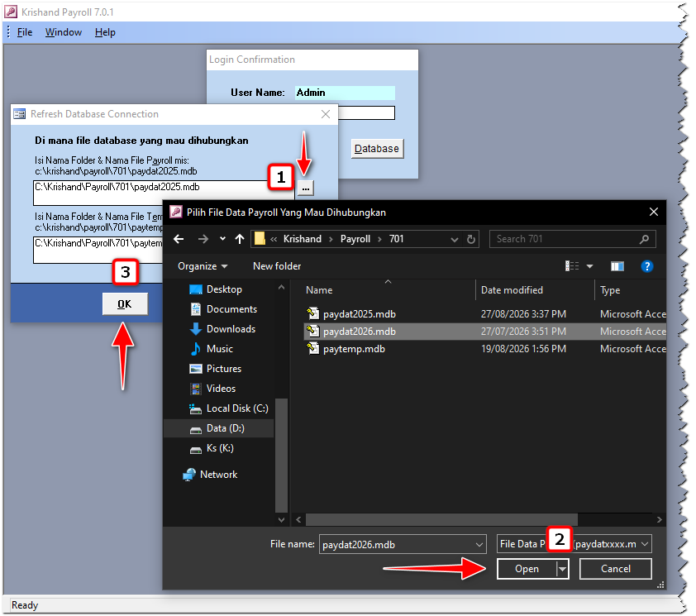Click the Krishand Payroll app title icon
Image resolution: width=696 pixels, height=616 pixels.
click(x=11, y=12)
